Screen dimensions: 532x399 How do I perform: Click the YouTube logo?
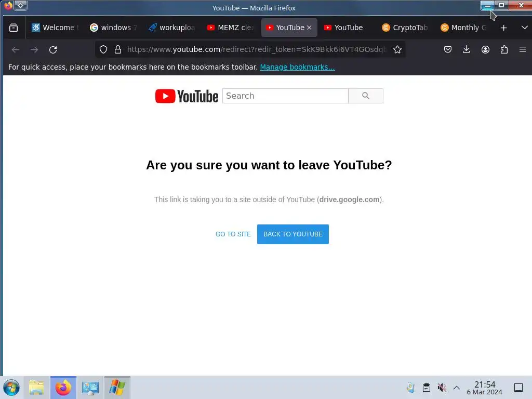coord(187,96)
